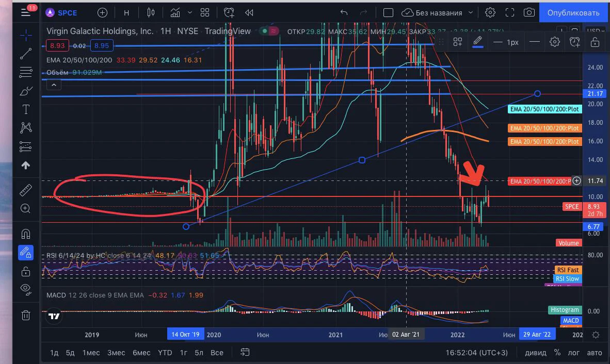Toggle hide all drawings eye icon
This screenshot has width=610, height=364.
(26, 289)
